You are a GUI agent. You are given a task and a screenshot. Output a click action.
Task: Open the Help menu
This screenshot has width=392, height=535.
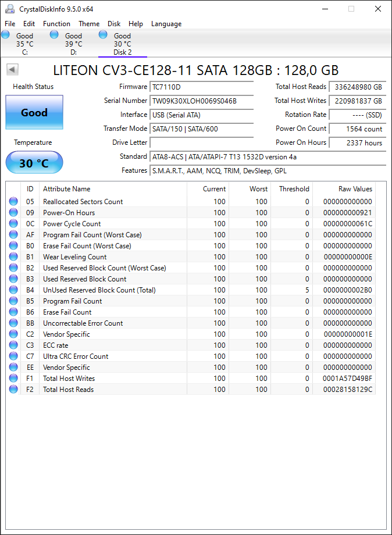coord(136,23)
